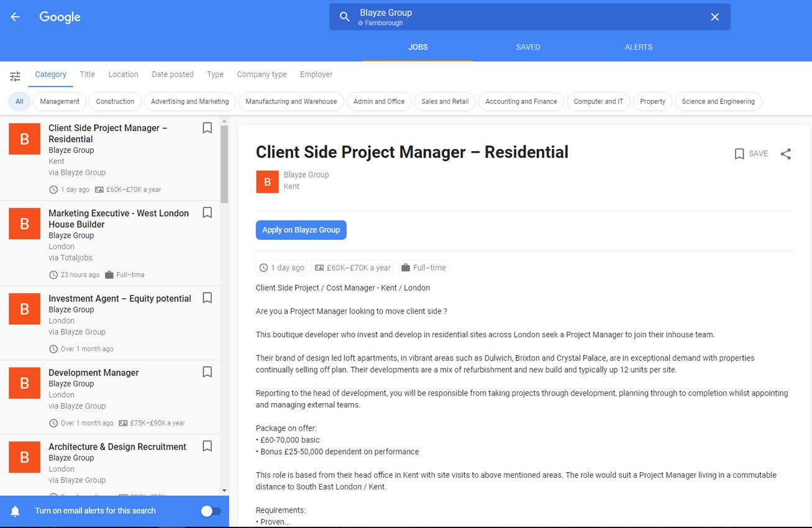Click the Investment Agent listing logo thumbnail
Image resolution: width=812 pixels, height=528 pixels.
point(25,309)
